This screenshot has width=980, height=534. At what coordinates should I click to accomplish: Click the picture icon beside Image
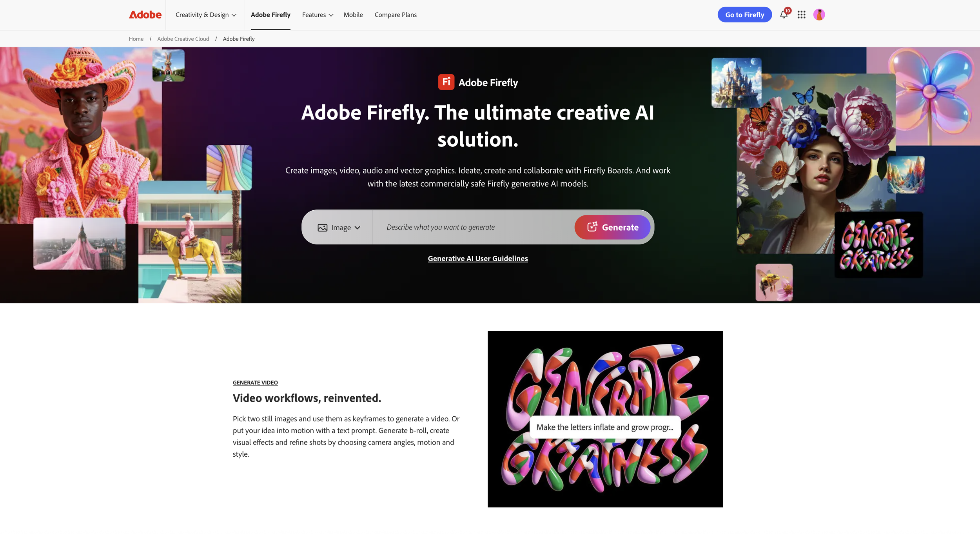pyautogui.click(x=322, y=228)
